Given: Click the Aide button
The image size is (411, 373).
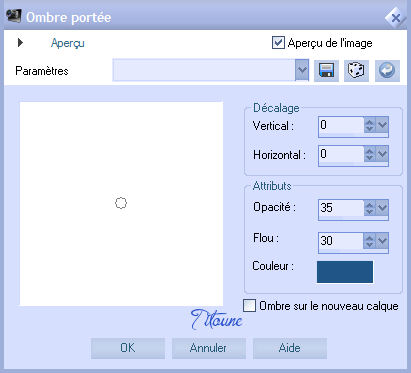Looking at the screenshot, I should pyautogui.click(x=290, y=348).
